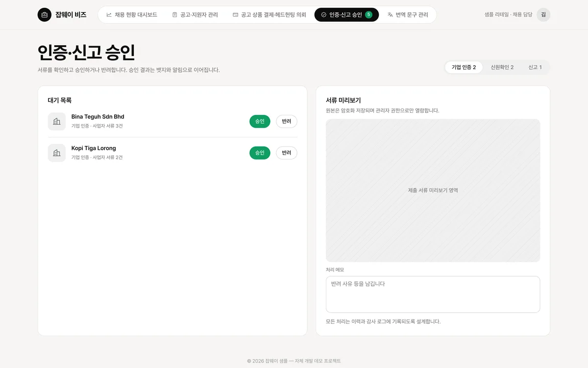
Task: Select the Kopi Tiga Lorong company name
Action: pos(94,148)
